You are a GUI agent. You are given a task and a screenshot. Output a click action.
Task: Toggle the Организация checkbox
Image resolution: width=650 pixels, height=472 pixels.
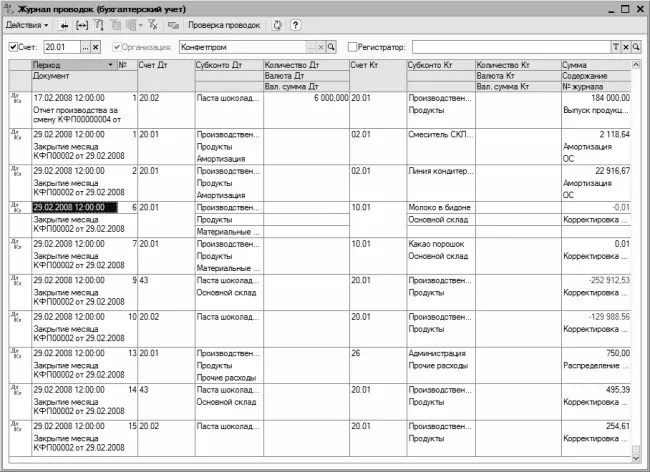click(119, 47)
